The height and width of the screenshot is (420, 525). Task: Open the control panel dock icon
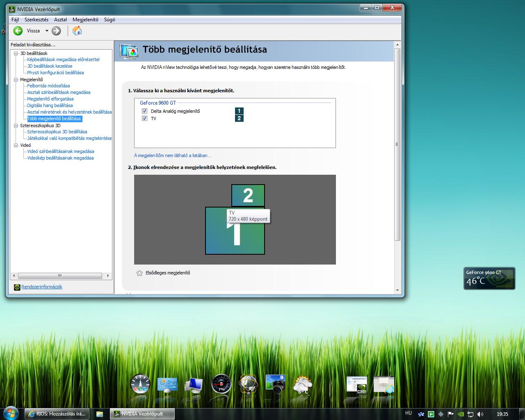pyautogui.click(x=167, y=385)
